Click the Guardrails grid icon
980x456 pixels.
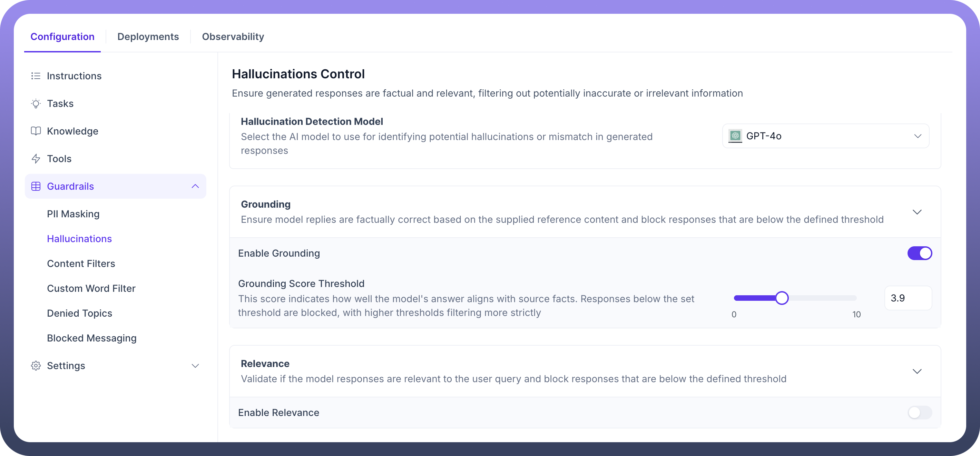36,186
